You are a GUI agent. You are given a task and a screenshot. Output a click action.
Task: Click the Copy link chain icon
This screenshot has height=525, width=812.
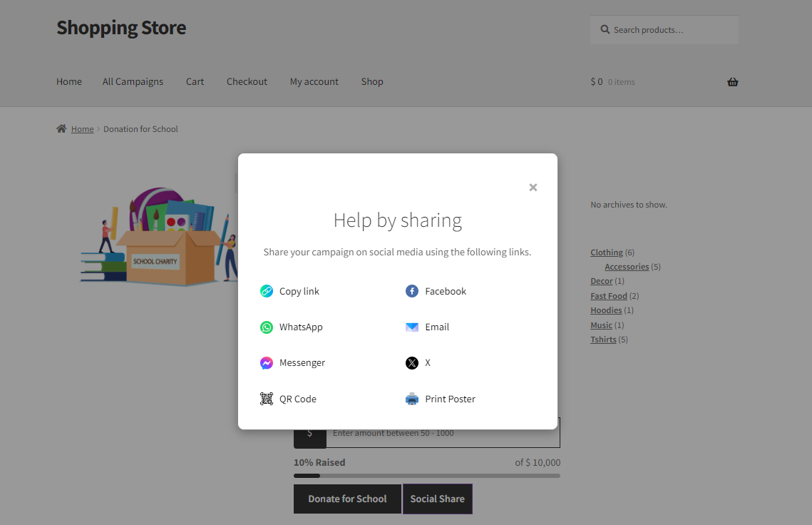point(266,291)
